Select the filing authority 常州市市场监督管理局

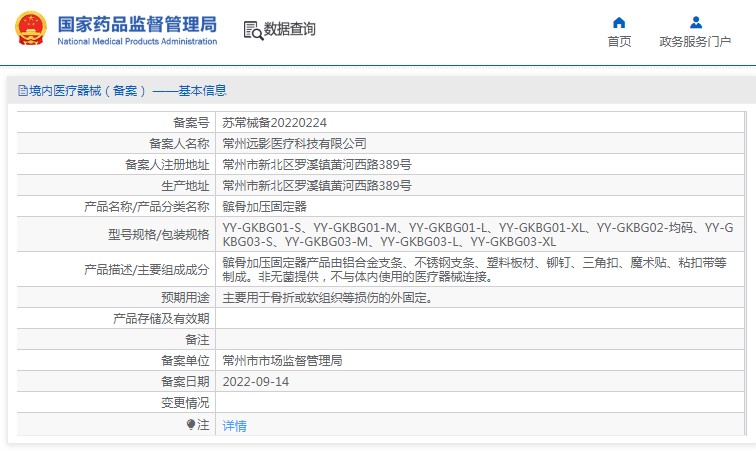pyautogui.click(x=282, y=360)
